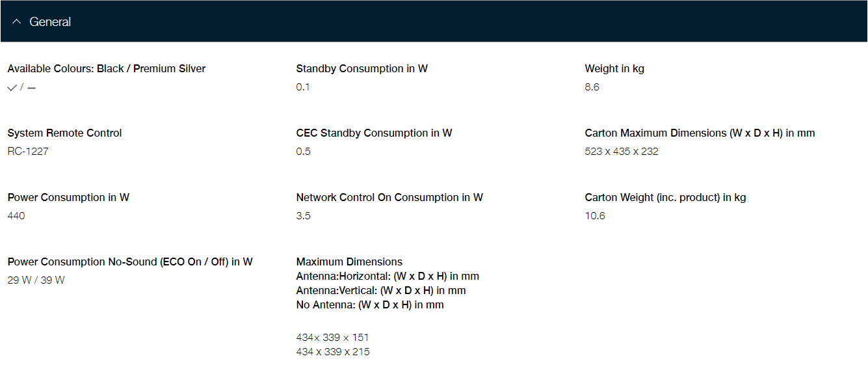This screenshot has height=391, width=868.
Task: Click the 434 x 339 x 215 dimensions
Action: click(333, 352)
